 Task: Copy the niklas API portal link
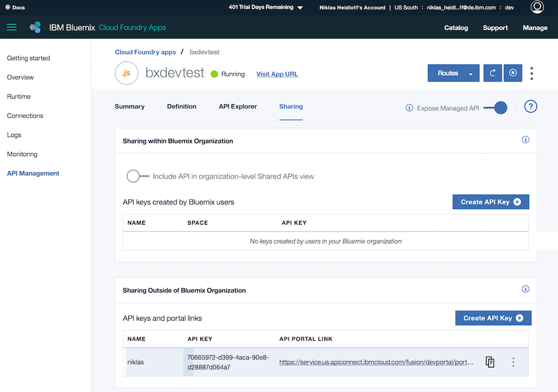[490, 362]
